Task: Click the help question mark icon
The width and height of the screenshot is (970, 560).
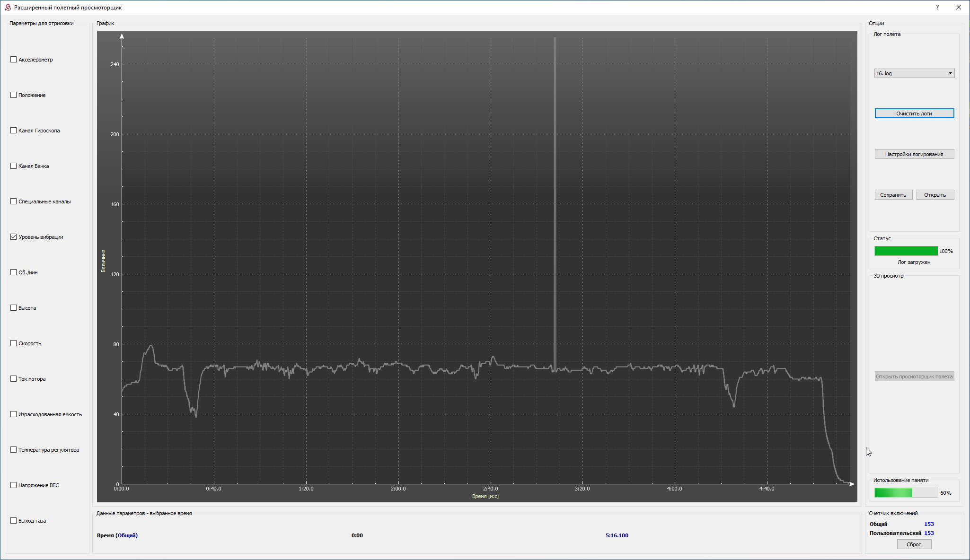Action: pyautogui.click(x=937, y=7)
